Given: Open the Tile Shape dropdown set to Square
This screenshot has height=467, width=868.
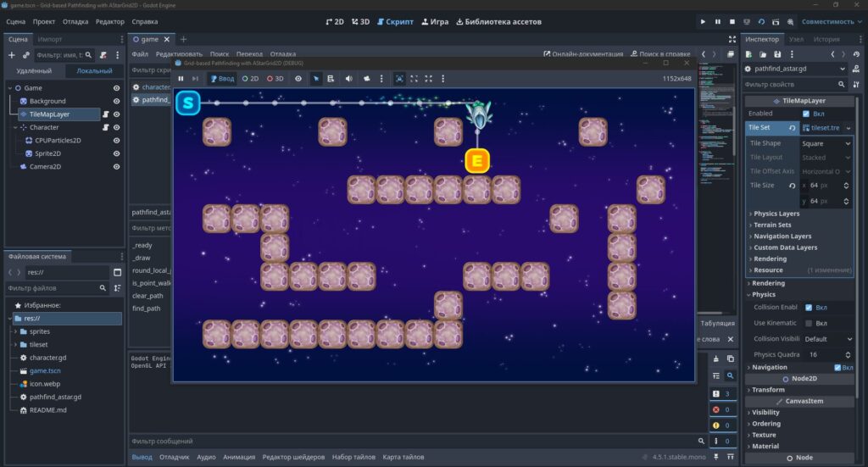Looking at the screenshot, I should tap(826, 143).
